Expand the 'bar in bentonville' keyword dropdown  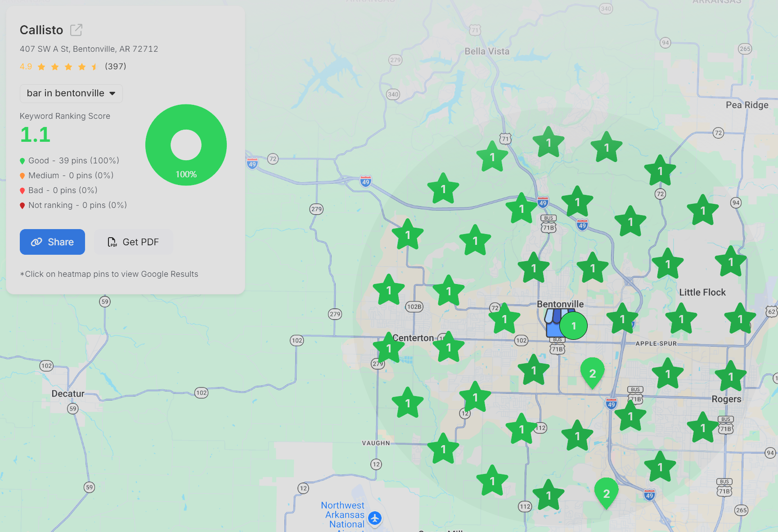click(71, 93)
